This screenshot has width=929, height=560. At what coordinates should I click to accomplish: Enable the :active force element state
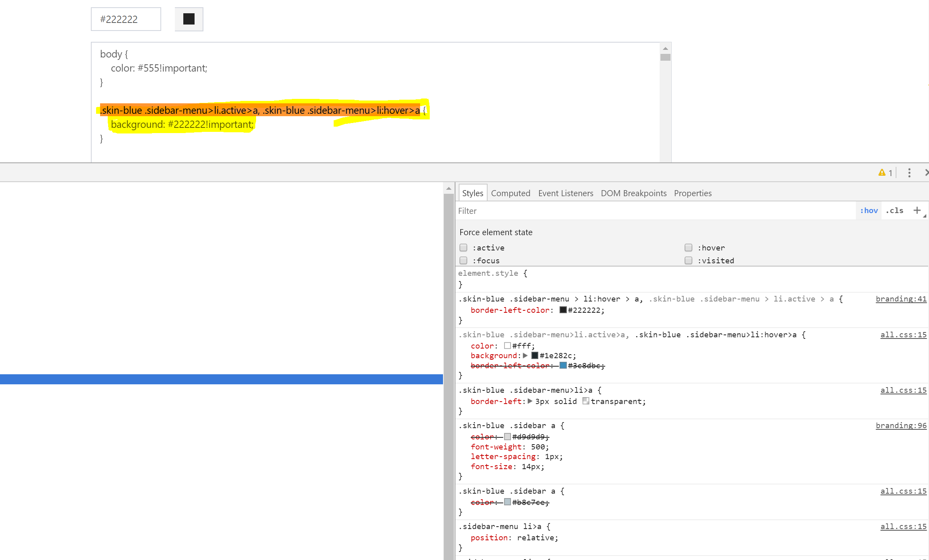(463, 248)
